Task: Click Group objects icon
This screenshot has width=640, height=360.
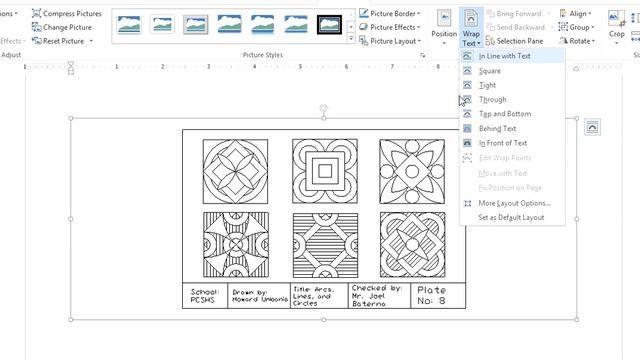Action: pos(563,27)
